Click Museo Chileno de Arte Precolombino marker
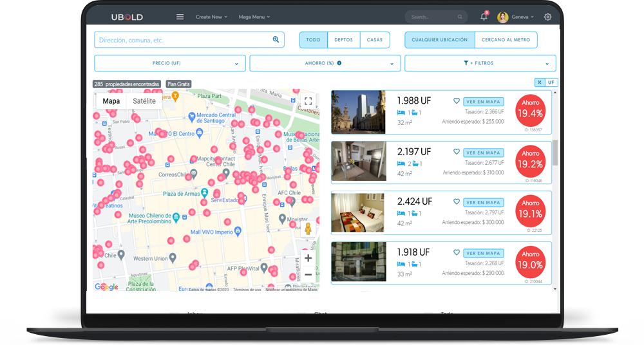 (x=176, y=217)
